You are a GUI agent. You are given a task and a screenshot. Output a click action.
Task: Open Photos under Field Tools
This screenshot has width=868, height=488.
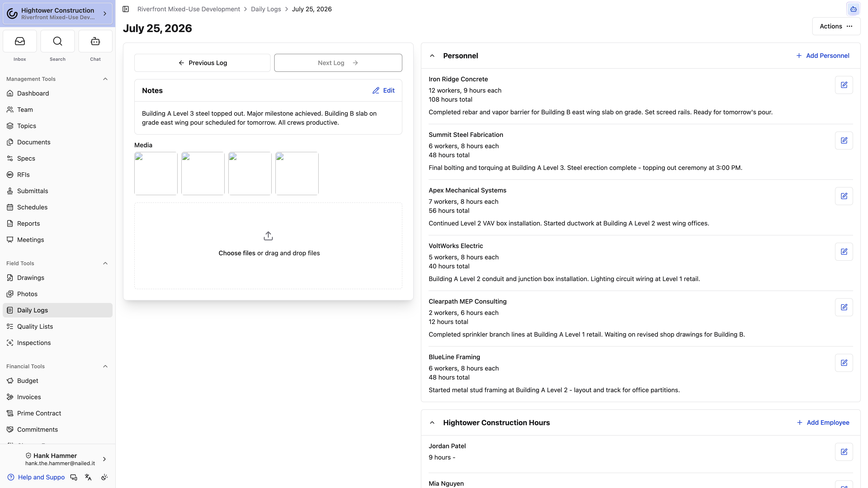58,294
